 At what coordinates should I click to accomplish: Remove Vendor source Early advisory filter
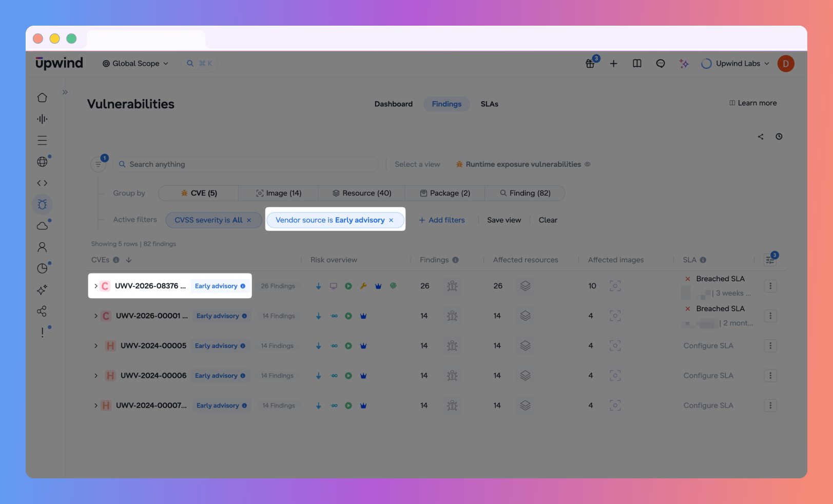[x=391, y=220]
